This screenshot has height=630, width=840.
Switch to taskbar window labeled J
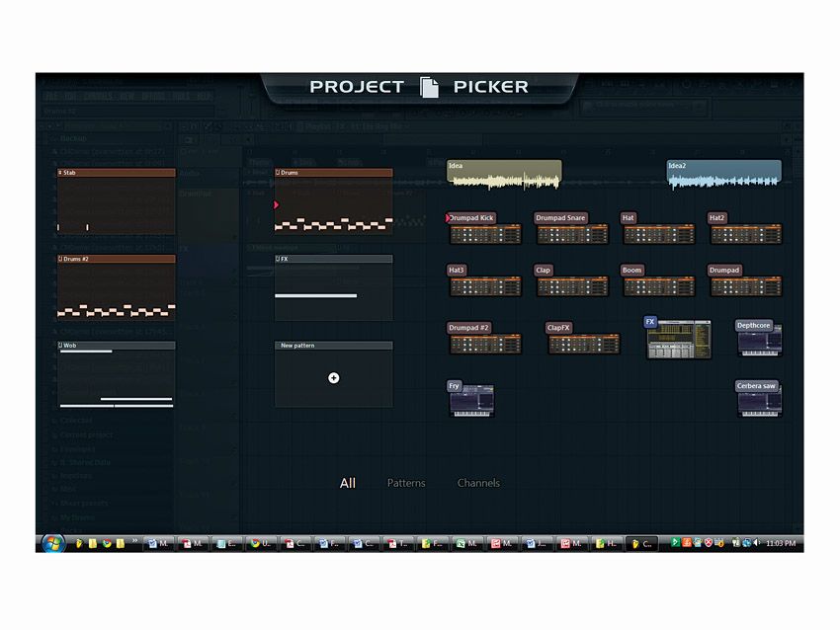[x=538, y=543]
